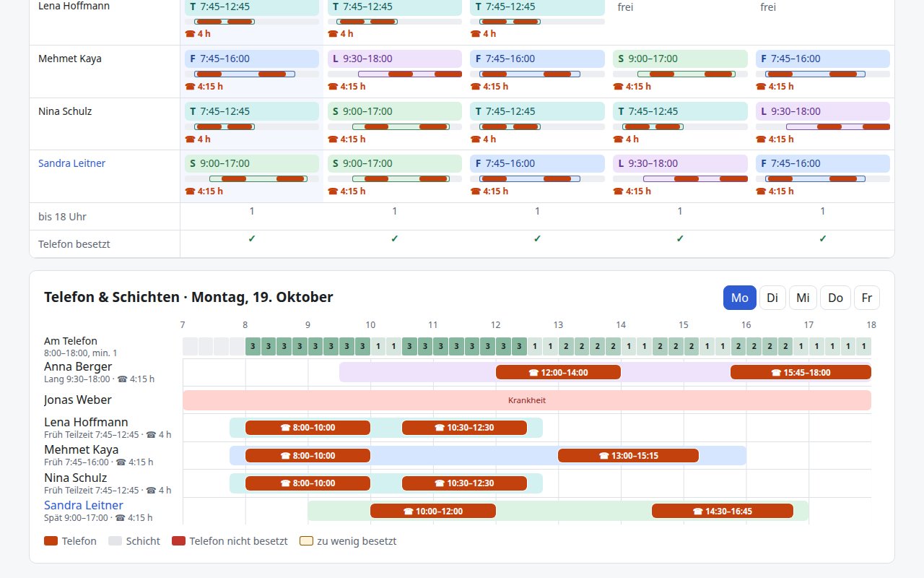
Task: Select Lena Hoffmann's 8:00–10:00 phone block
Action: point(308,428)
